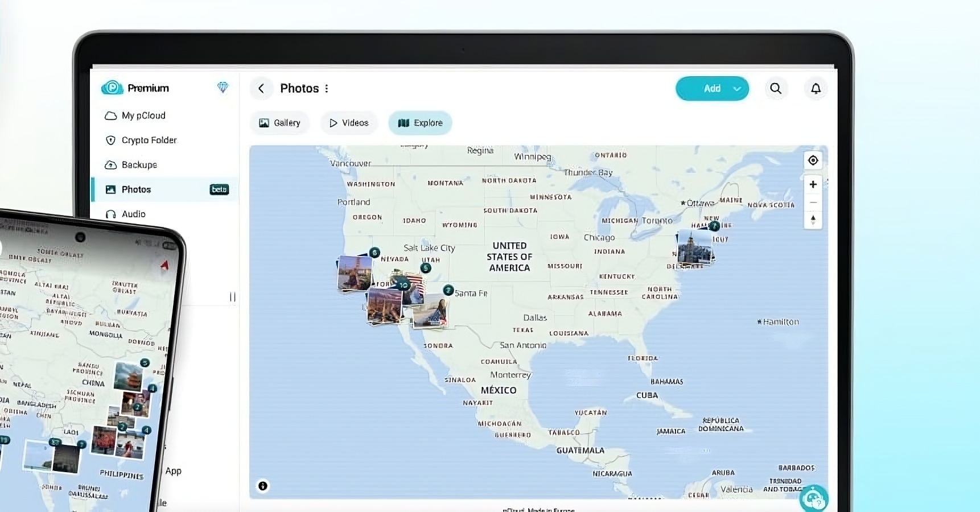Image resolution: width=980 pixels, height=512 pixels.
Task: Click the CUBA label on the map
Action: pos(647,395)
